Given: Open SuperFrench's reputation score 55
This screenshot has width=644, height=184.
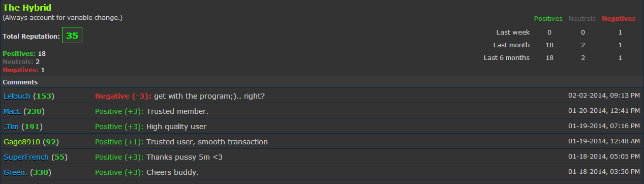Looking at the screenshot, I should (59, 157).
